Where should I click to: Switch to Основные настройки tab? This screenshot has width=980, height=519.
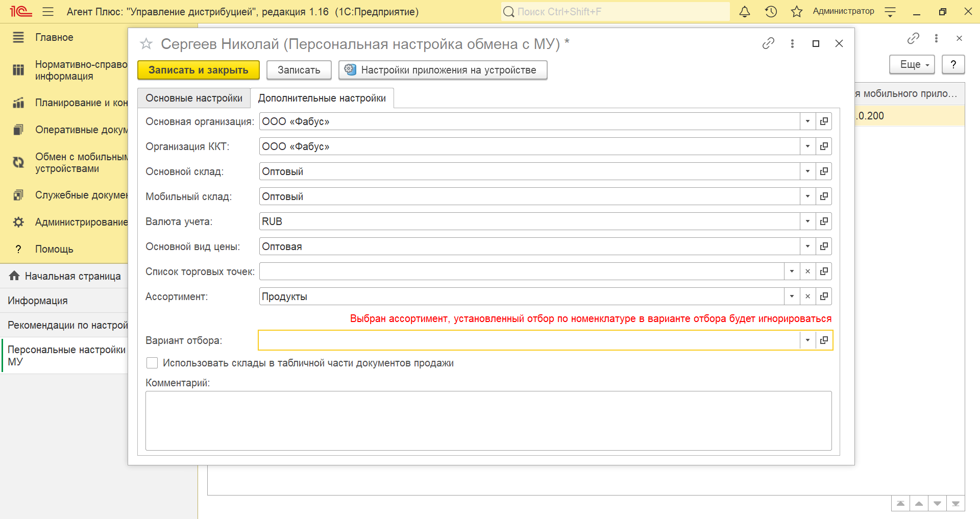click(194, 98)
